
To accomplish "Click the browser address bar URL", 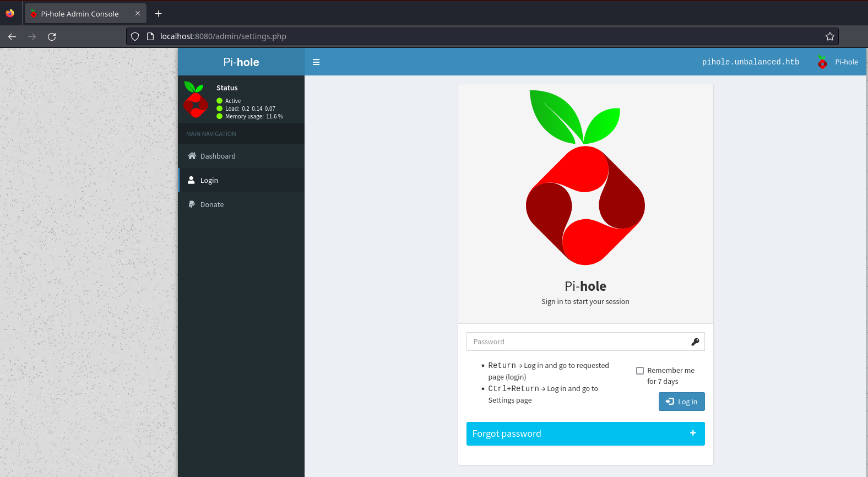I will 223,36.
